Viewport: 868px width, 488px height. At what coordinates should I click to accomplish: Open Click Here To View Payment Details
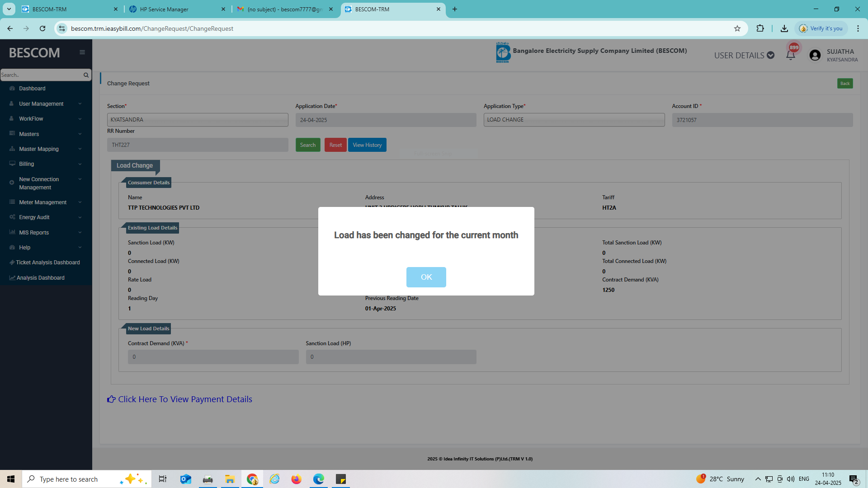pos(179,399)
